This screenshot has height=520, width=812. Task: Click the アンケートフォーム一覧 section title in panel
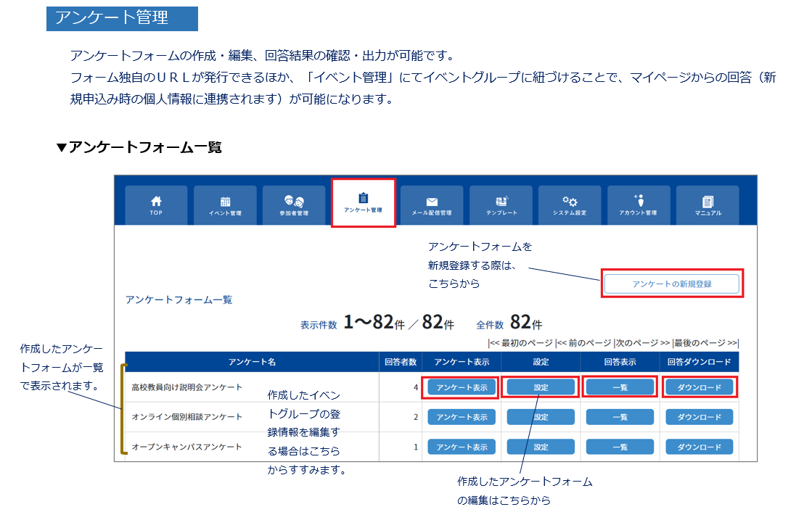point(179,300)
